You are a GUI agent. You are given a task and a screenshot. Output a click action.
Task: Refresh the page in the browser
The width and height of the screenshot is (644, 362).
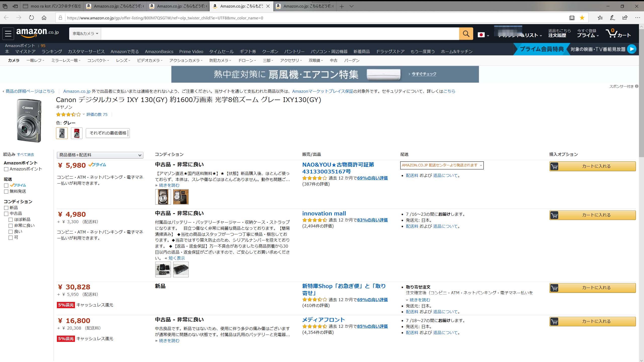pos(31,18)
